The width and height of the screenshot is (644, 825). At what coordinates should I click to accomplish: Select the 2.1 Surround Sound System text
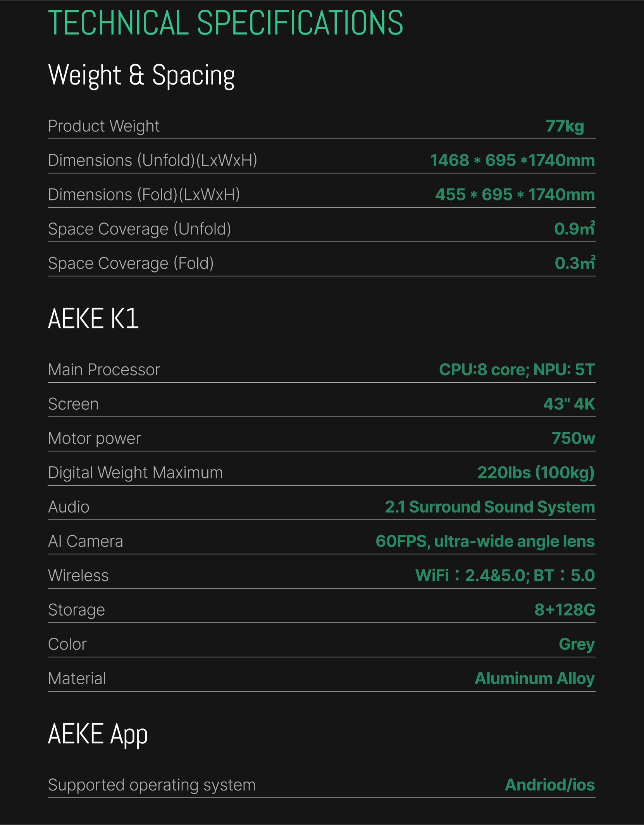coord(490,507)
